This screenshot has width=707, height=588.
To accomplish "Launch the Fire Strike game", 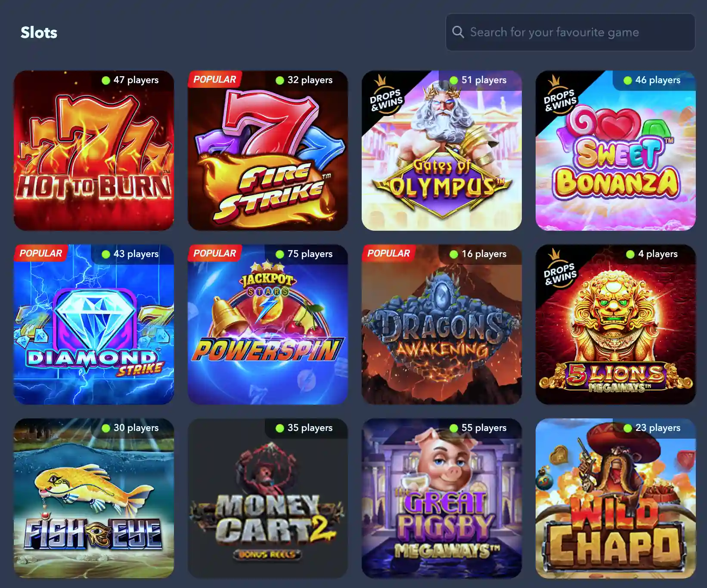I will point(268,151).
